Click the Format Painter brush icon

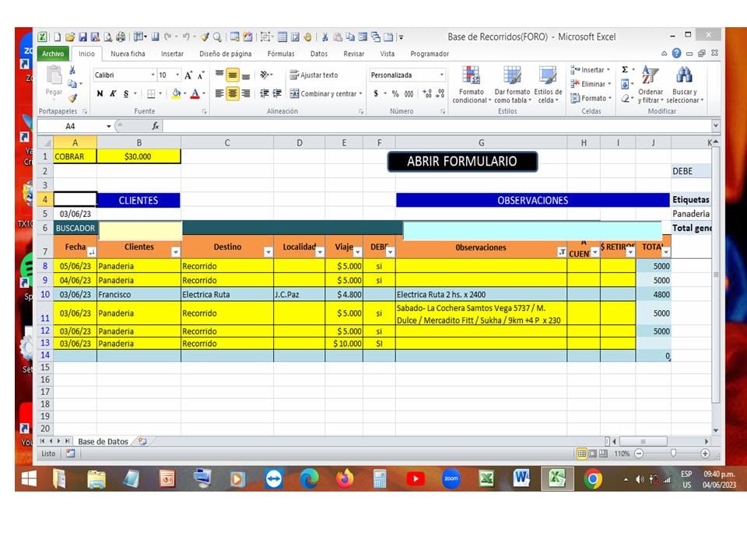pos(73,98)
